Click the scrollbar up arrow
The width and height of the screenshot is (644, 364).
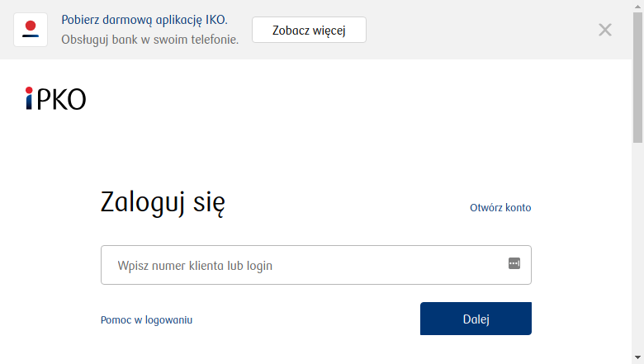(x=638, y=5)
